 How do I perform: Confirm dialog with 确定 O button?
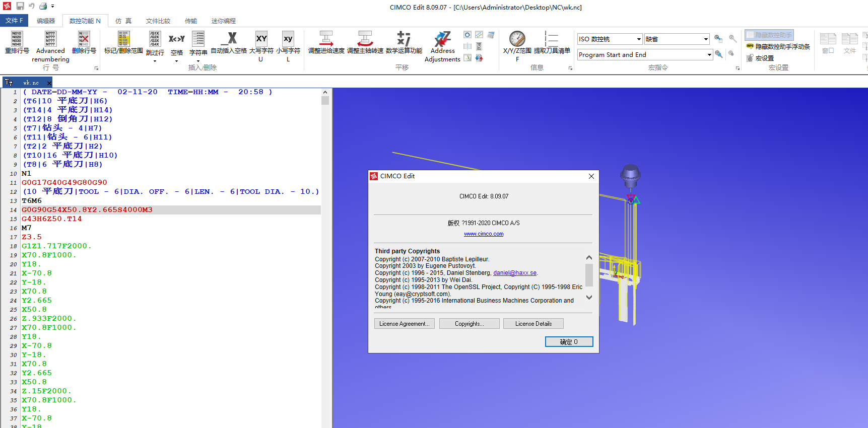(x=569, y=342)
